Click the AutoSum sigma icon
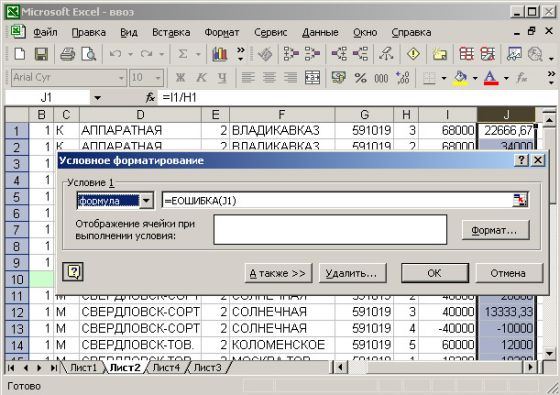 [x=182, y=54]
